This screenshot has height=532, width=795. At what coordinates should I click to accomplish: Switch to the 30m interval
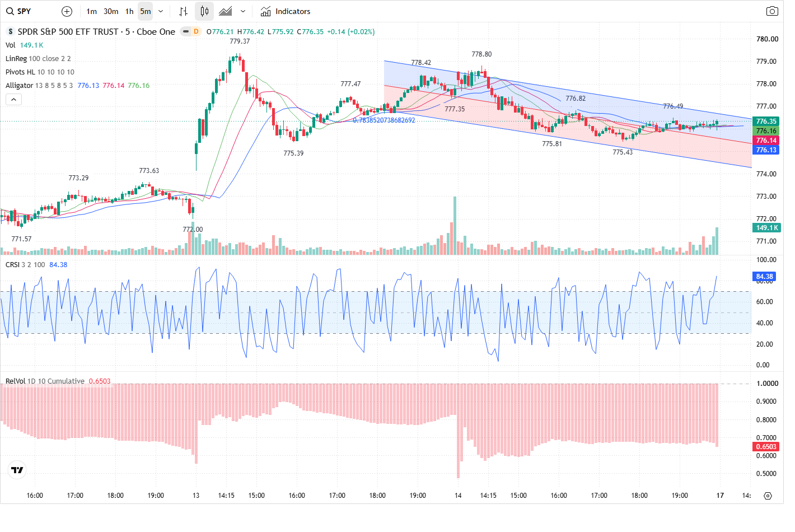[x=111, y=11]
